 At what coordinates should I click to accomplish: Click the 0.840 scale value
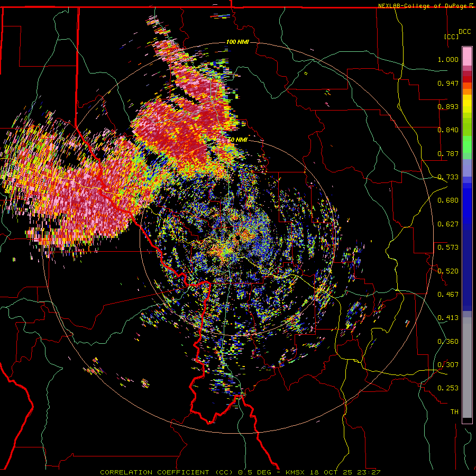pos(448,130)
